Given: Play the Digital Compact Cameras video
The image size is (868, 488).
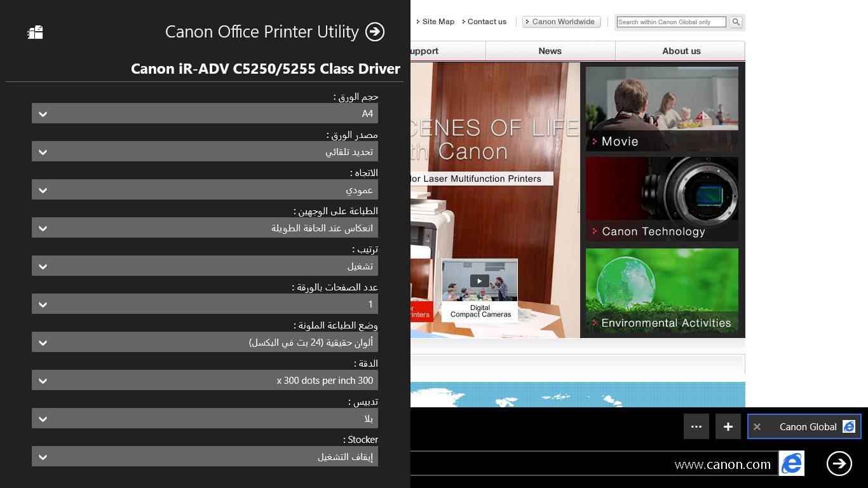Looking at the screenshot, I should click(480, 281).
